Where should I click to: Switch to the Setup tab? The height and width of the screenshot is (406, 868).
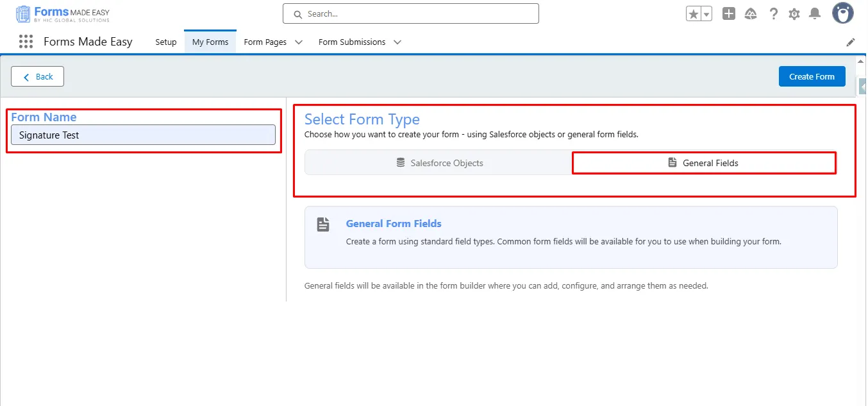(x=166, y=42)
